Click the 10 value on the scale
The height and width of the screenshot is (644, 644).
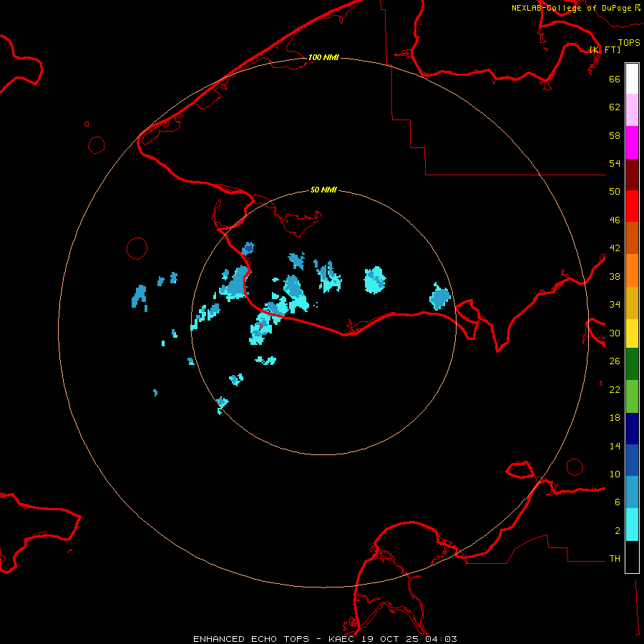[x=615, y=474]
